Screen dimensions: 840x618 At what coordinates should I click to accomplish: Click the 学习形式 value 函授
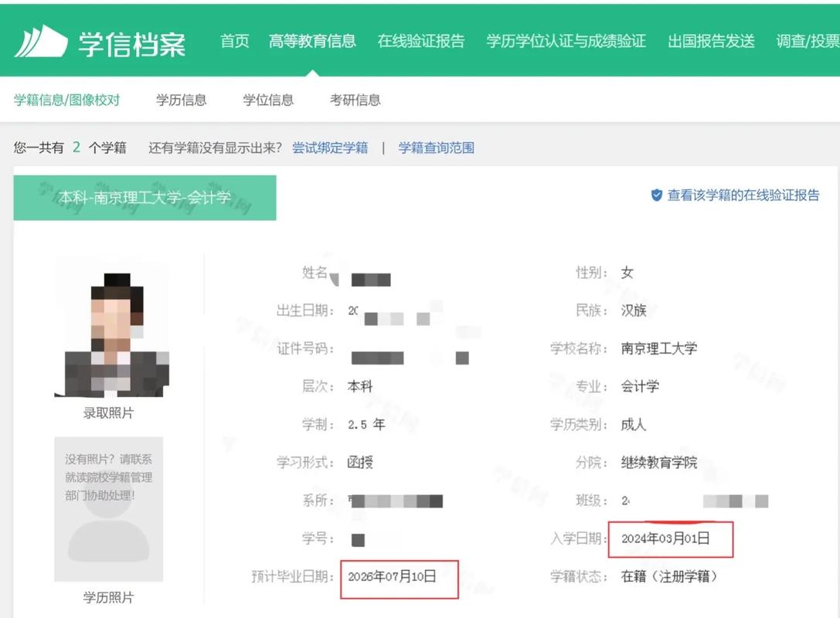360,462
